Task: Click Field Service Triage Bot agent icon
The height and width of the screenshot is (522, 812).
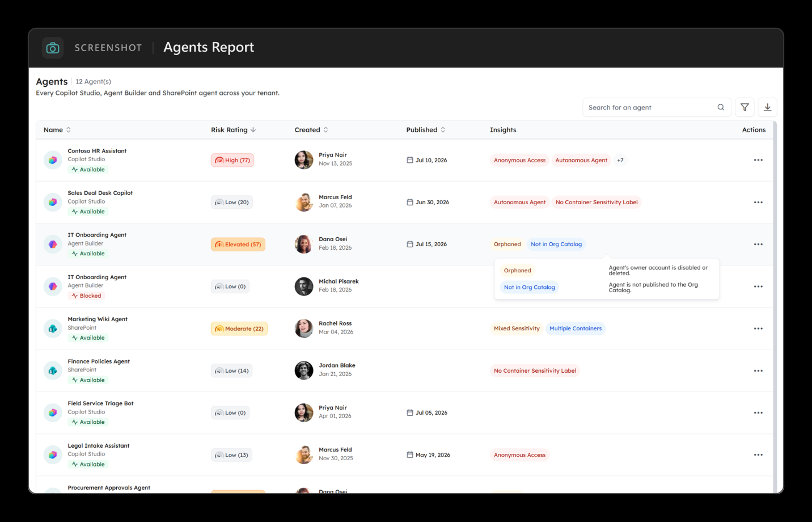Action: click(x=53, y=412)
